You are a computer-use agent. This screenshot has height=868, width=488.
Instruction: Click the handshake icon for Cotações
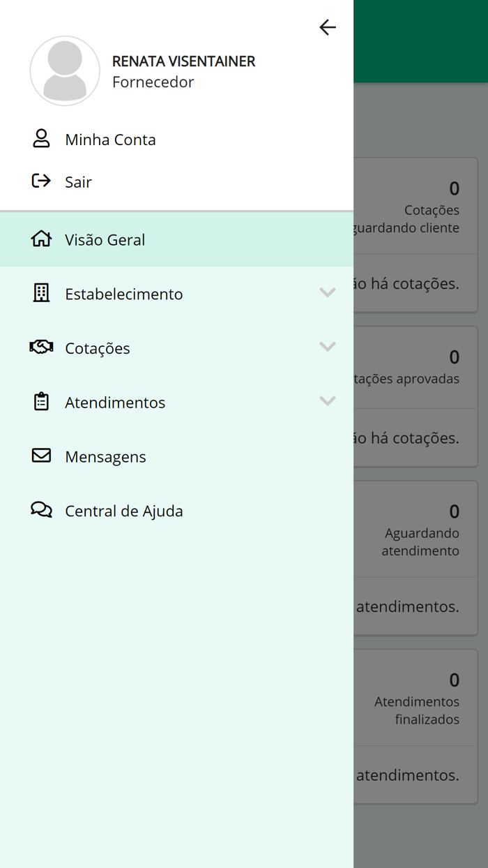pyautogui.click(x=41, y=347)
